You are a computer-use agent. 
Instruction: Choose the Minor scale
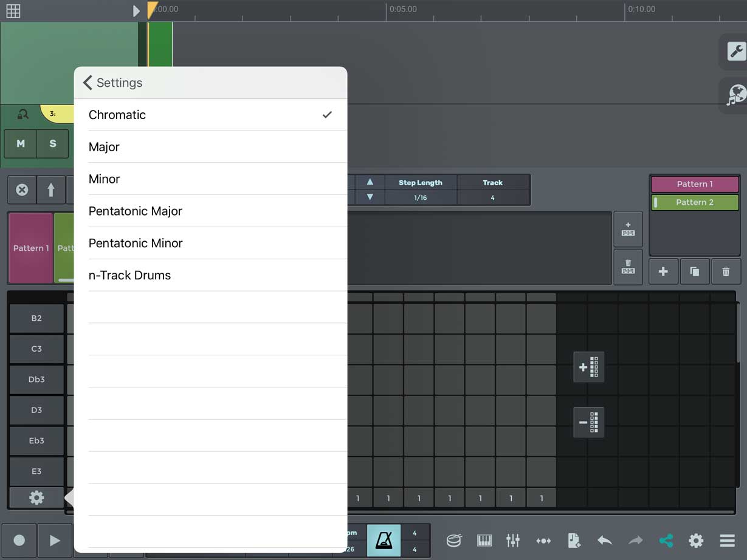pos(210,179)
